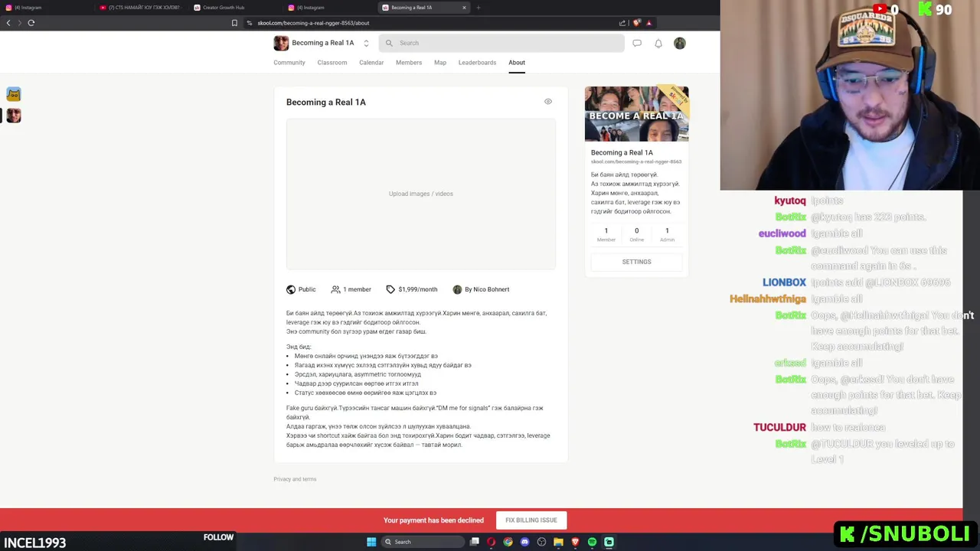Image resolution: width=980 pixels, height=551 pixels.
Task: Click the share page icon
Action: pos(622,23)
